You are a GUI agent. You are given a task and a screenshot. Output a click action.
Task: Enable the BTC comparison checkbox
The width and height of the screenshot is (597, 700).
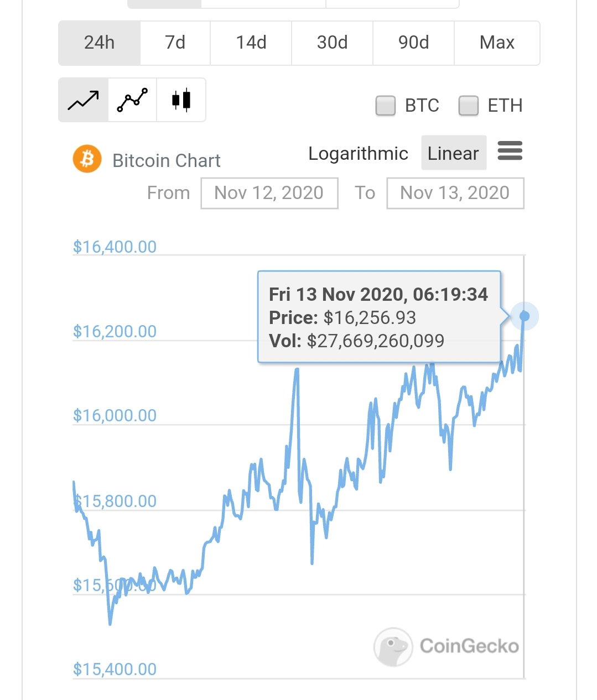(x=385, y=105)
